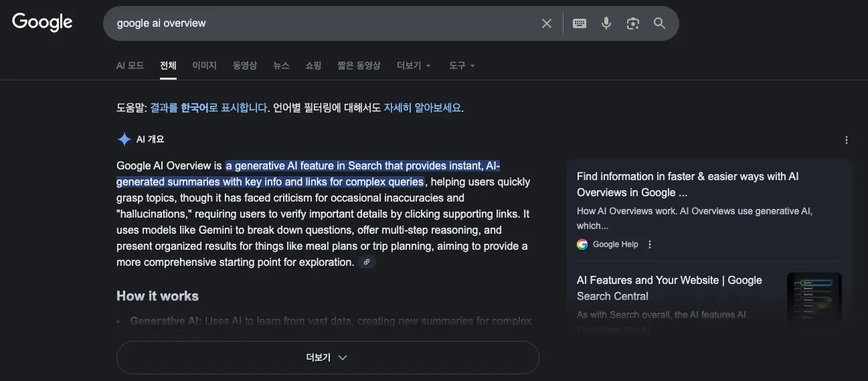Open three-dot menu next to Google Help

pyautogui.click(x=649, y=244)
